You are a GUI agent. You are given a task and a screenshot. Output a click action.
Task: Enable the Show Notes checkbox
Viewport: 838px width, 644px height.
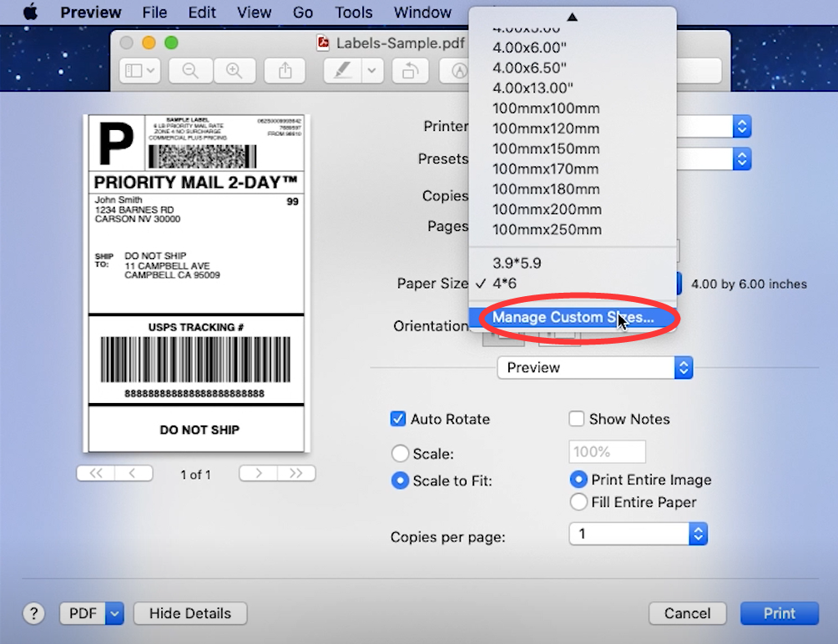tap(576, 419)
